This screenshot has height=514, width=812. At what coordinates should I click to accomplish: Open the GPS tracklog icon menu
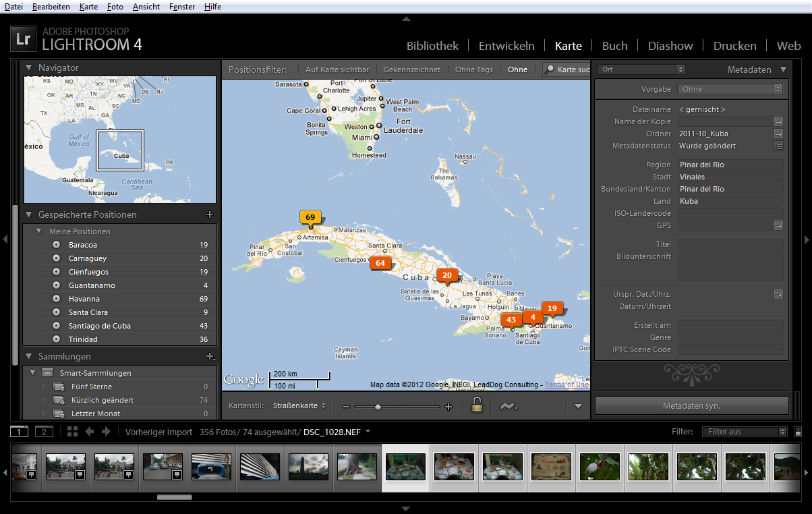click(x=509, y=405)
